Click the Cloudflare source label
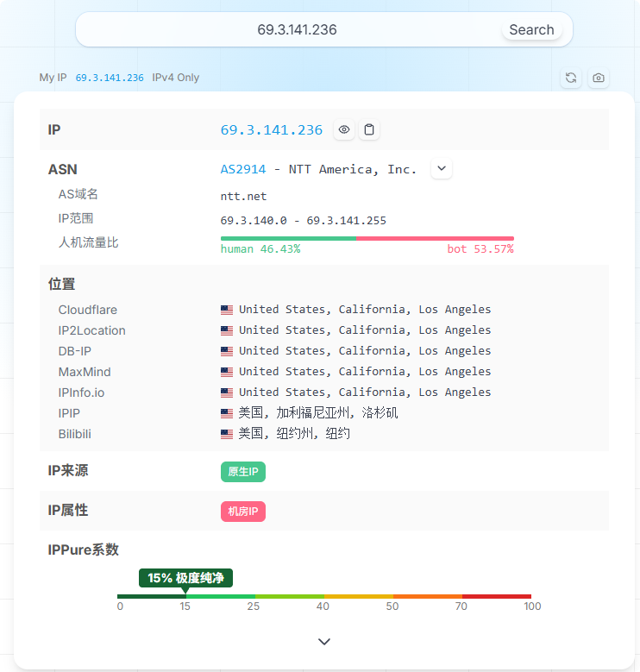 pyautogui.click(x=88, y=310)
